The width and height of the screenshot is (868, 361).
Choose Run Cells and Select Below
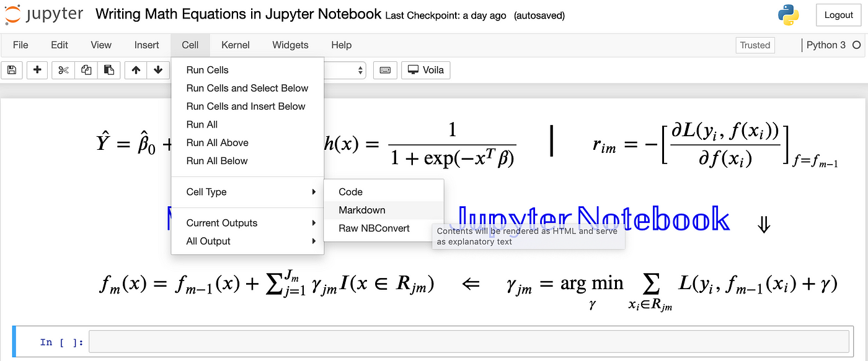247,88
